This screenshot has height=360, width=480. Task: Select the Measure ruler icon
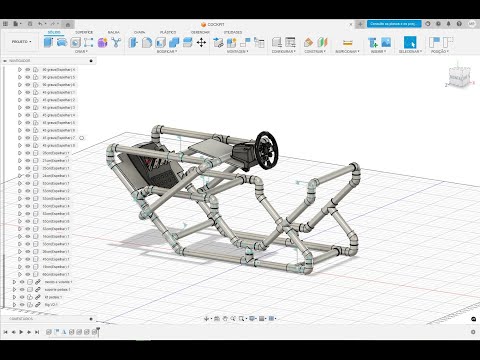tap(347, 42)
